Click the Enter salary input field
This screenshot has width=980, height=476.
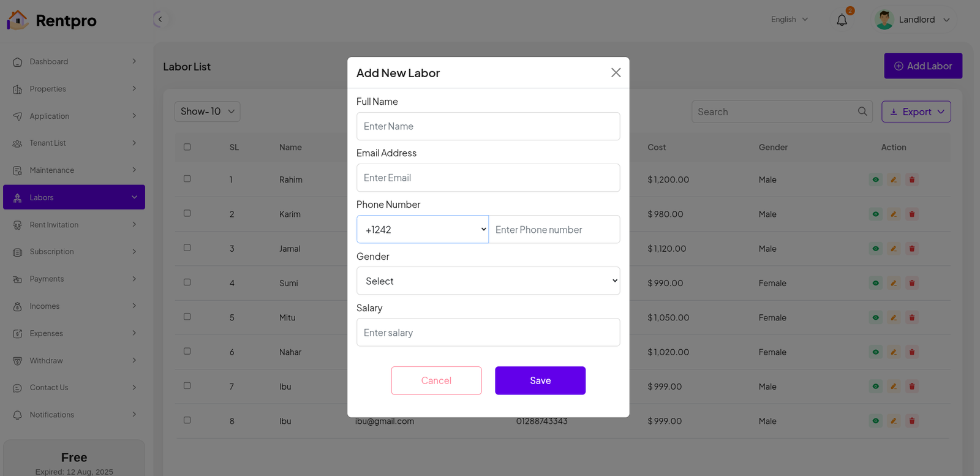[488, 333]
